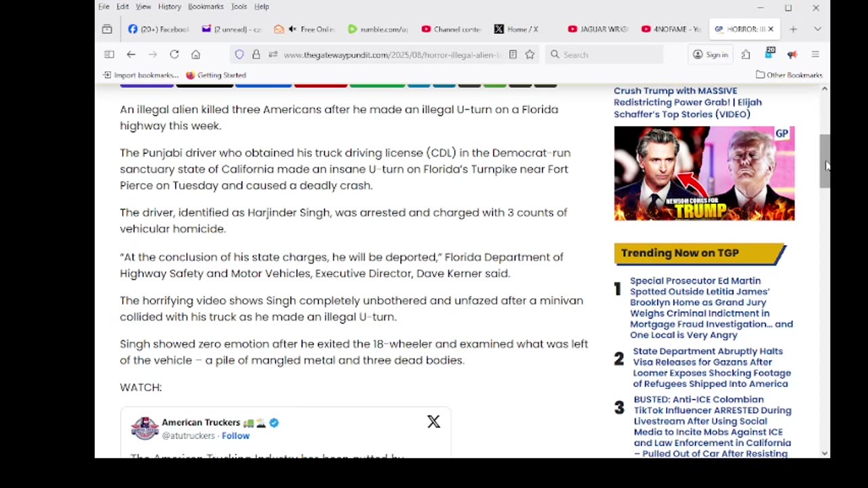This screenshot has height=488, width=868.
Task: Open the Tools menu
Action: [239, 7]
